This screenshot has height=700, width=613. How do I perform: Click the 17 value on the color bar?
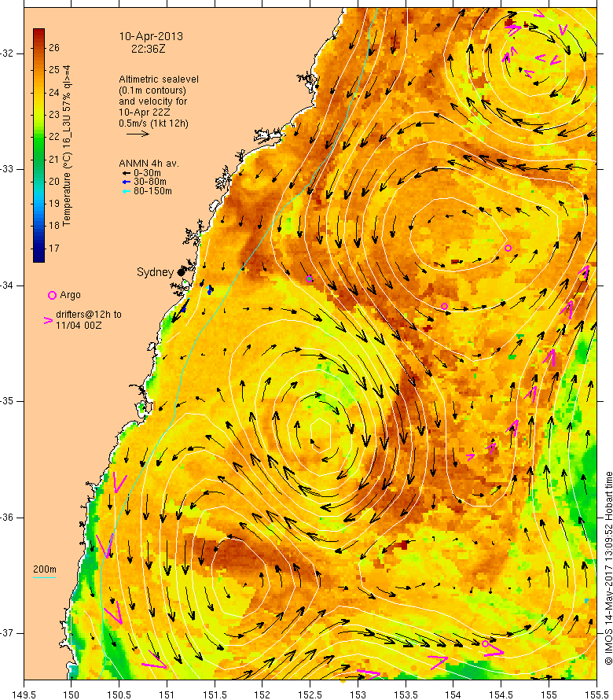[54, 249]
